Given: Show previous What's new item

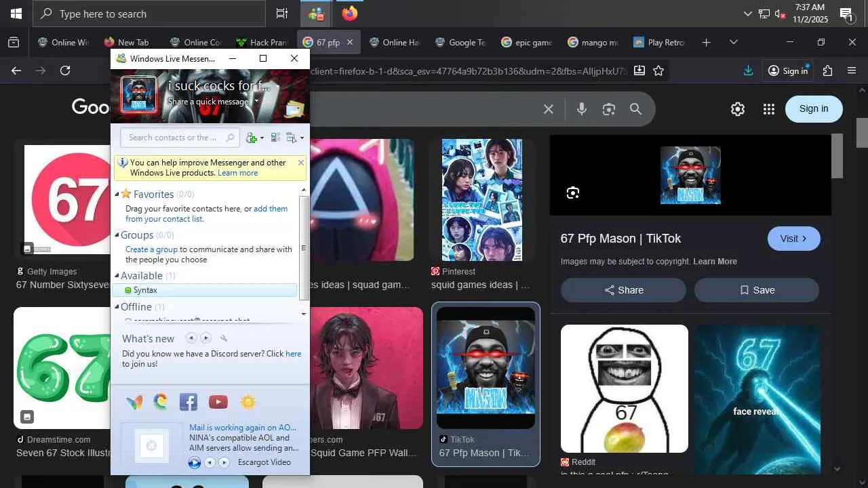Looking at the screenshot, I should coord(191,338).
